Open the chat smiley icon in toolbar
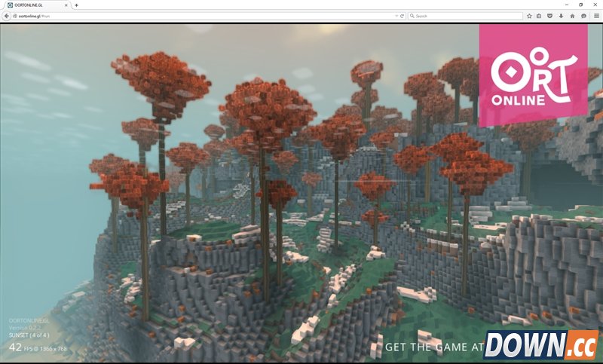Screen dimensions: 603x364 583,16
